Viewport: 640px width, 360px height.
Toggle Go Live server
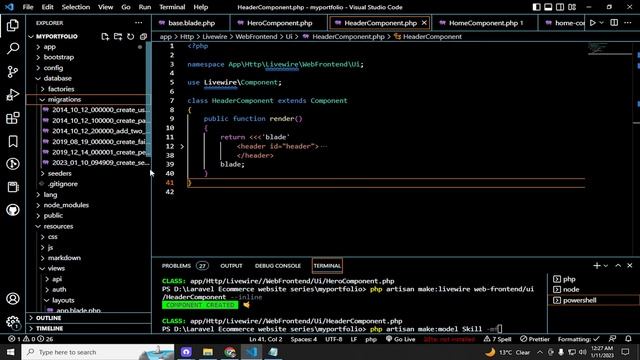[x=400, y=339]
